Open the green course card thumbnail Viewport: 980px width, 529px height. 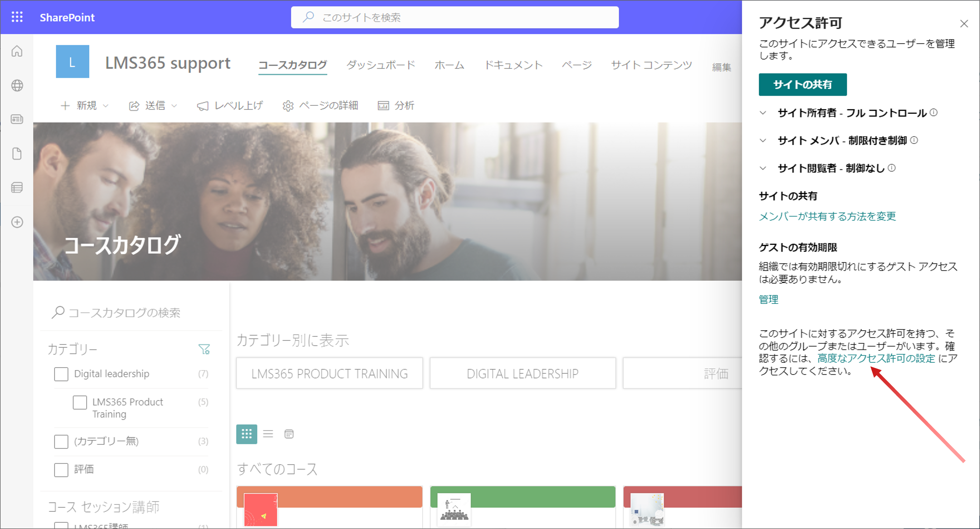(x=454, y=510)
